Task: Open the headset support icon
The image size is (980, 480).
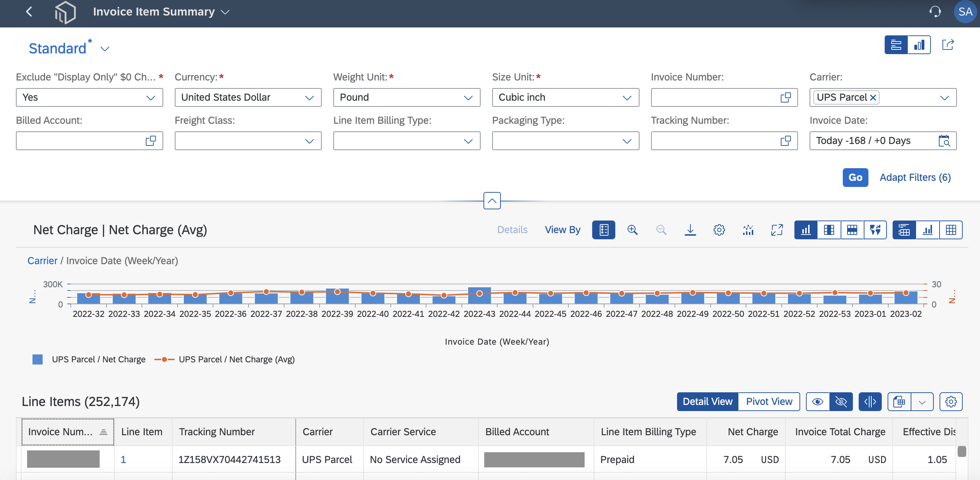Action: click(x=935, y=12)
